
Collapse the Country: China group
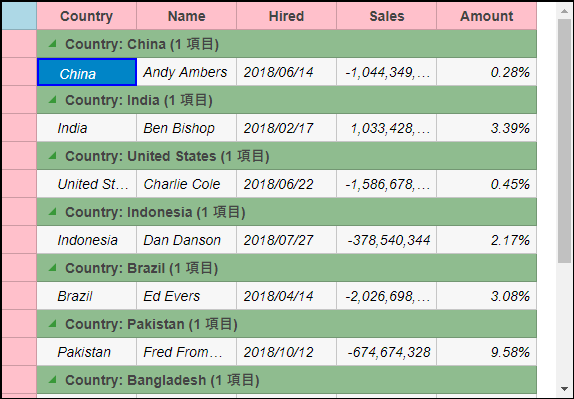(53, 44)
